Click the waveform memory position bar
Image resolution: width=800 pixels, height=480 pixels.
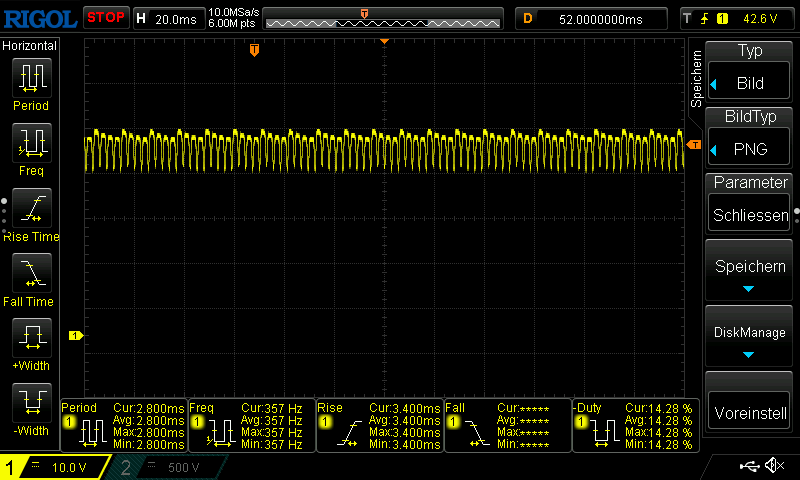pyautogui.click(x=384, y=18)
